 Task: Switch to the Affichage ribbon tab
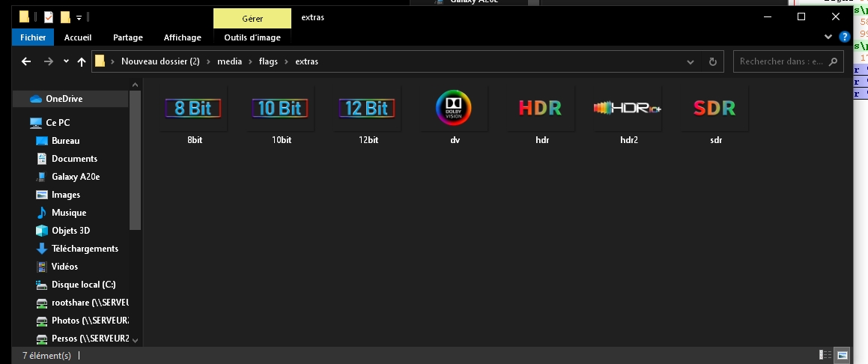point(183,37)
